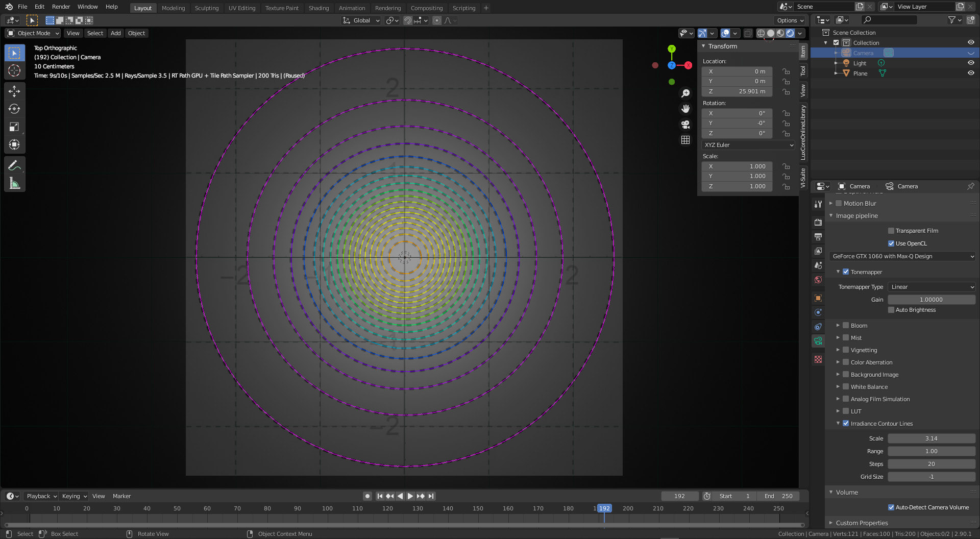Enable the Transparent Film checkbox
This screenshot has width=980, height=539.
pos(891,231)
